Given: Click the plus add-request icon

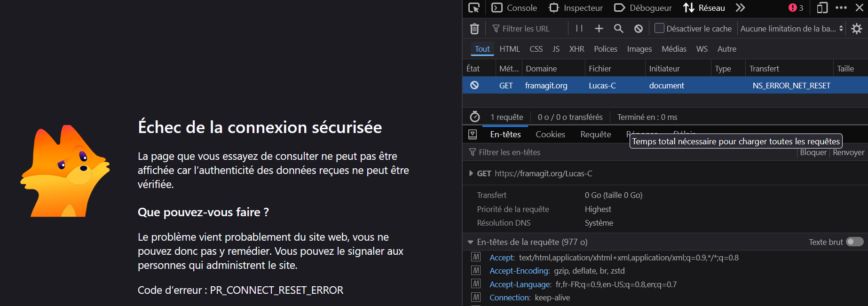Looking at the screenshot, I should click(x=599, y=29).
